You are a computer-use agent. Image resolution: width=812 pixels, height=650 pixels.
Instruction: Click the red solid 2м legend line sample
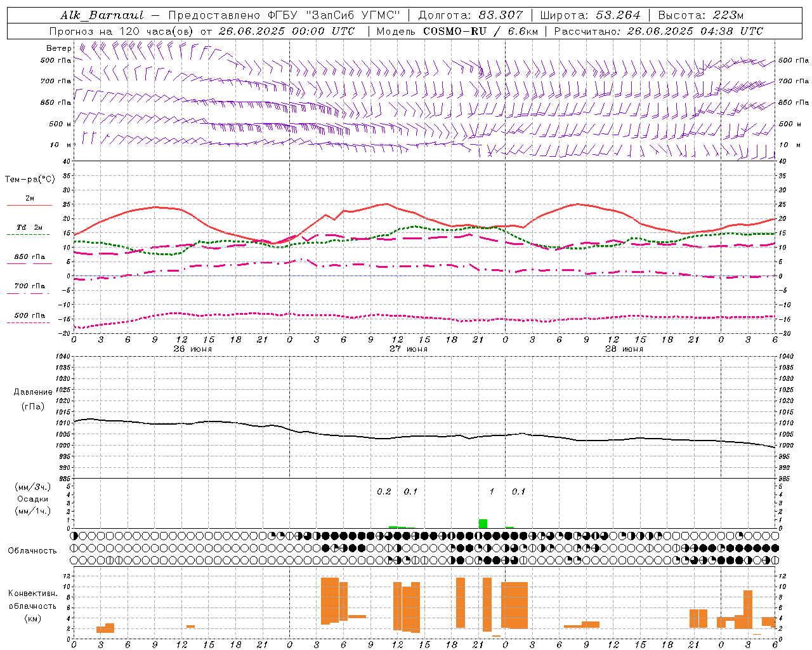click(29, 206)
